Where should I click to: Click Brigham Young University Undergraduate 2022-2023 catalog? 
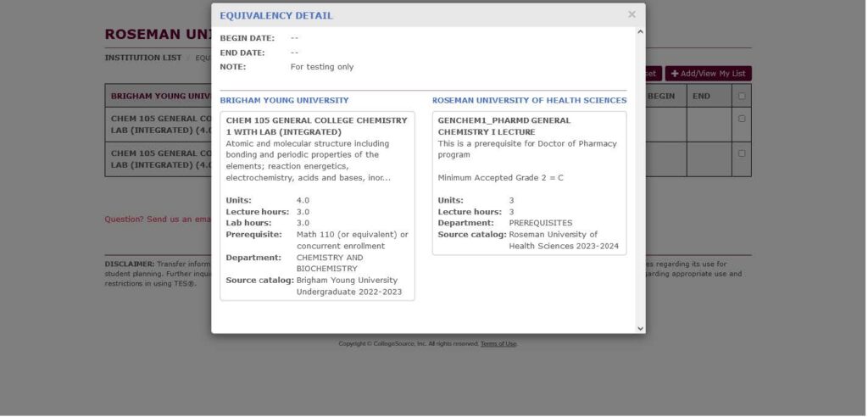pos(348,286)
